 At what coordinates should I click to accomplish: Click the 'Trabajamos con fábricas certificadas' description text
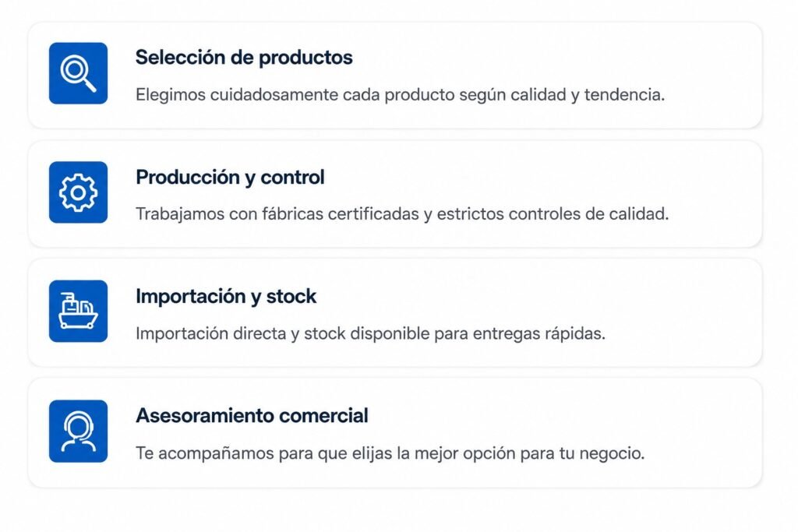402,214
